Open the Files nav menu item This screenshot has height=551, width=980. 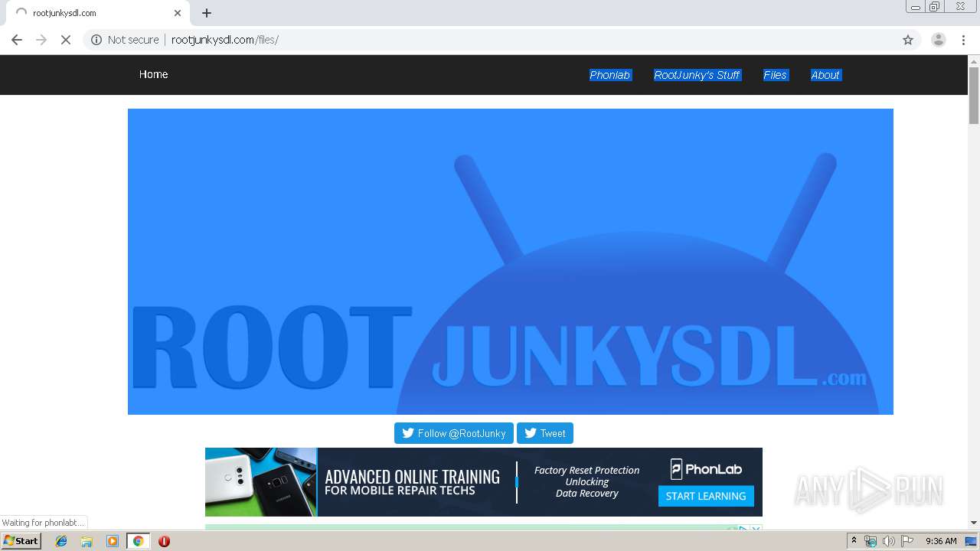775,75
